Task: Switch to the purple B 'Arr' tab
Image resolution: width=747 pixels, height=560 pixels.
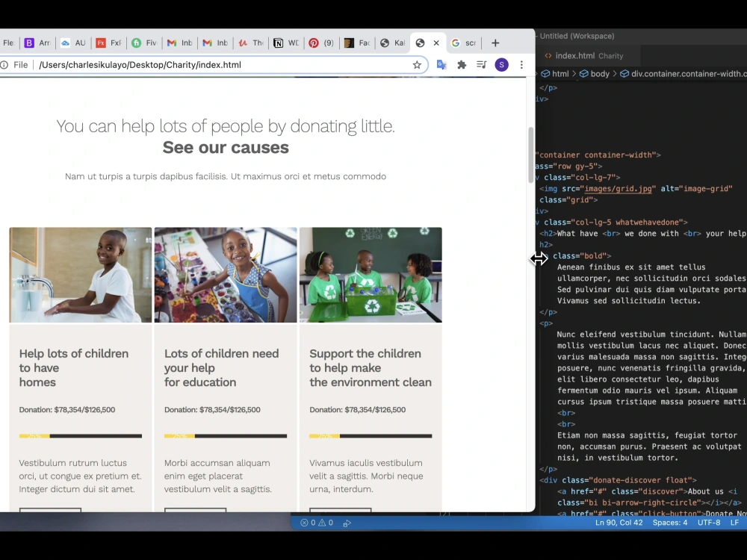Action: pyautogui.click(x=39, y=43)
